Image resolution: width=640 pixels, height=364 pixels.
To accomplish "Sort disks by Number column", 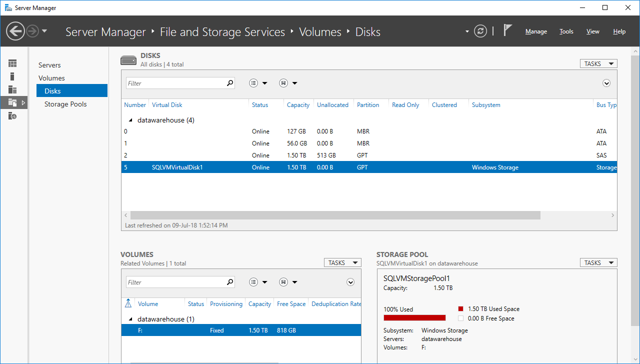I will coord(134,105).
